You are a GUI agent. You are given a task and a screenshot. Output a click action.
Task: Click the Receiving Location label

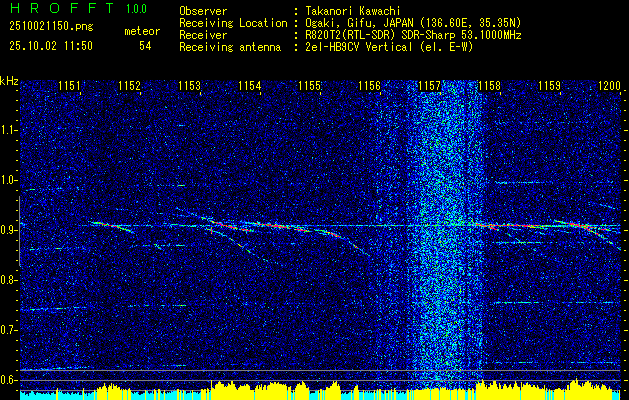tap(233, 23)
